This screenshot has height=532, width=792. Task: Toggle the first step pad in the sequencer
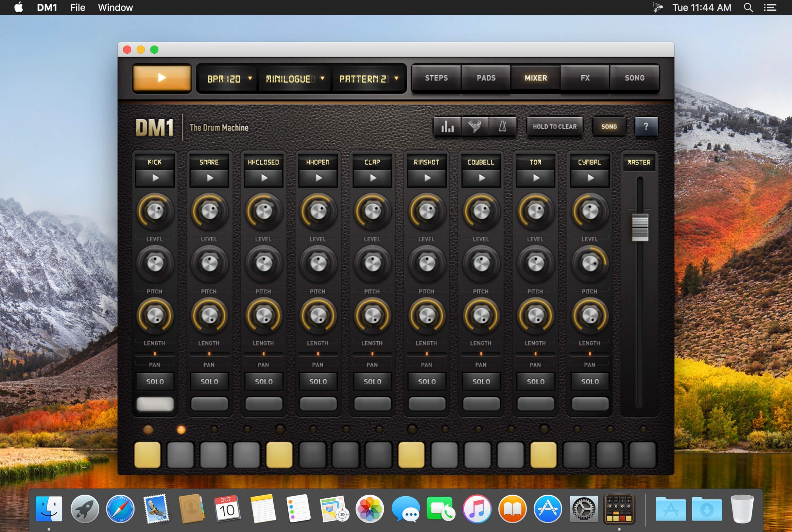click(148, 455)
